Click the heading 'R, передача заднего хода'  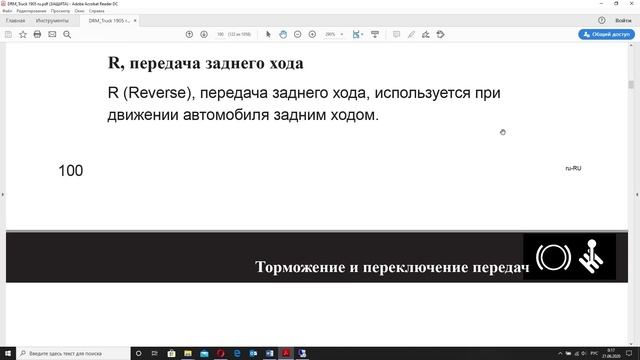(206, 63)
